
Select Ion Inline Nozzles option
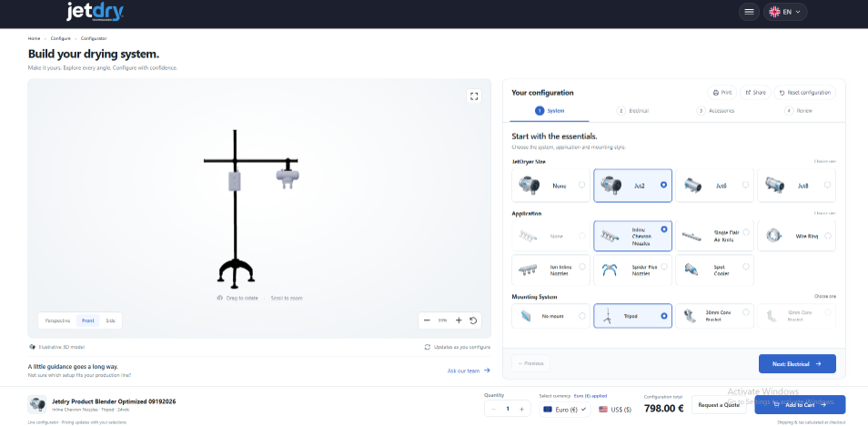[x=550, y=270]
